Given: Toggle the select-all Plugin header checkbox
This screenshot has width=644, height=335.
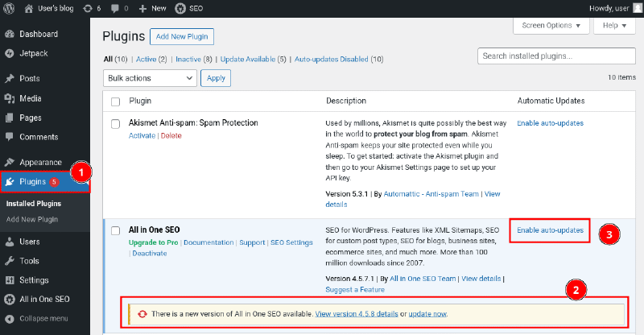Looking at the screenshot, I should pos(115,101).
